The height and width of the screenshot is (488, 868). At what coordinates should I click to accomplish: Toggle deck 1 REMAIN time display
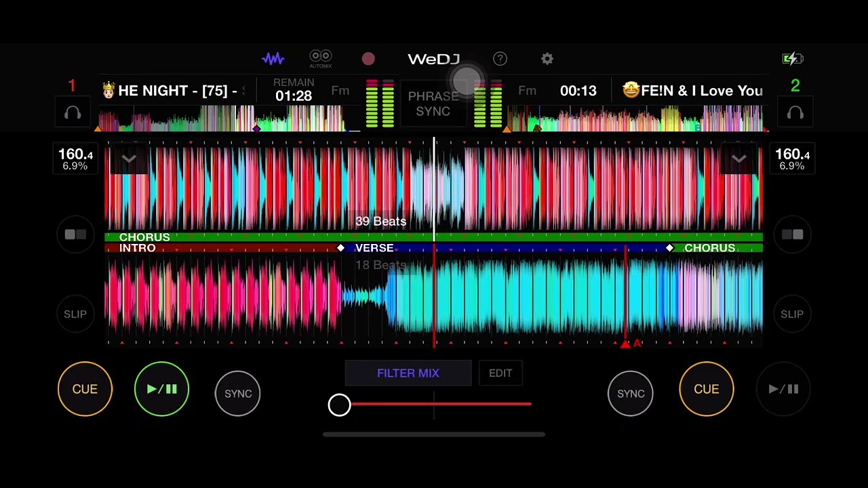point(294,91)
